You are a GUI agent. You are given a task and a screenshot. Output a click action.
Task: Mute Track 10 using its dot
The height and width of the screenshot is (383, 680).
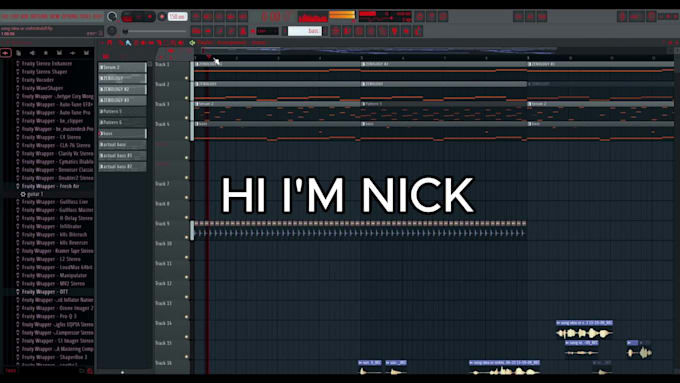point(187,257)
